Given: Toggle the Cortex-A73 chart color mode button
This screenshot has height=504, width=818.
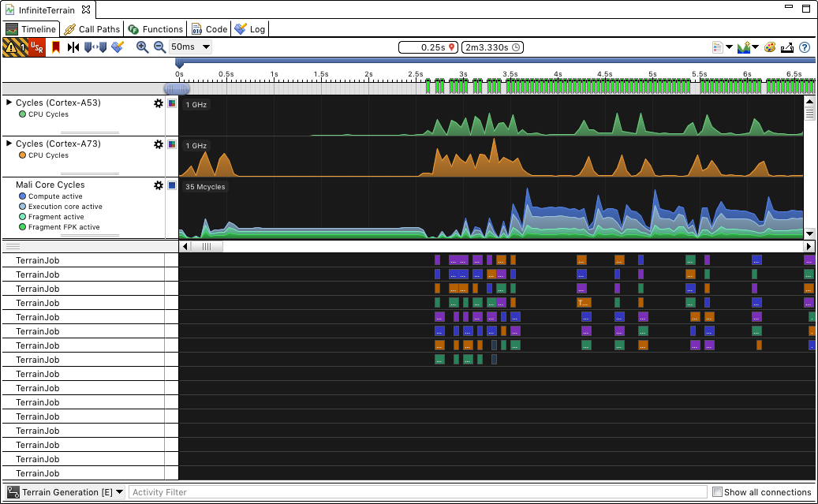Looking at the screenshot, I should [x=172, y=144].
